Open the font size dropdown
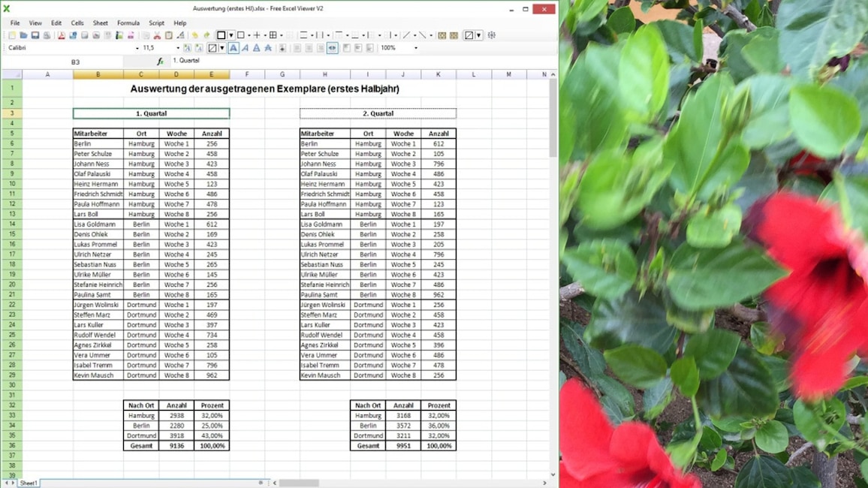868x488 pixels. (x=178, y=47)
